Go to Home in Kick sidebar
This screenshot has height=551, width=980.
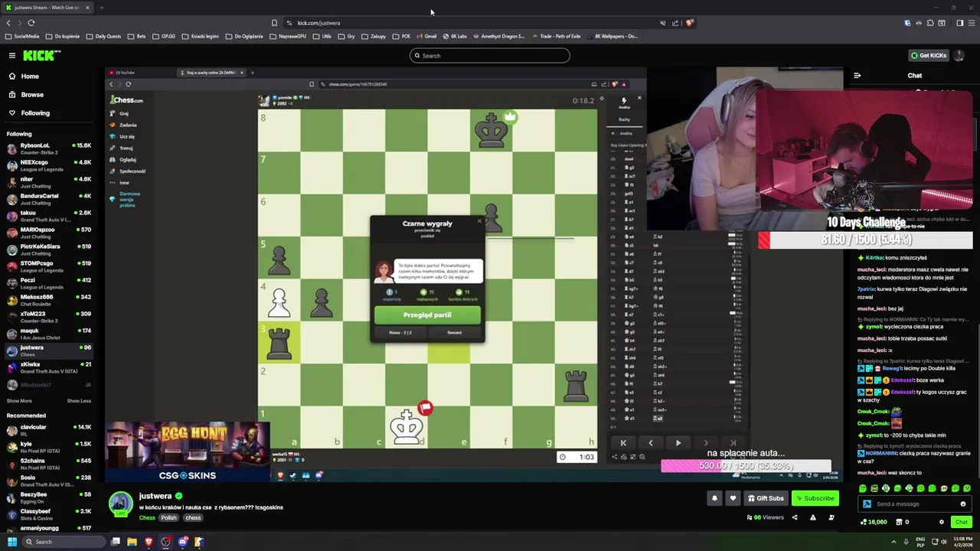(30, 76)
